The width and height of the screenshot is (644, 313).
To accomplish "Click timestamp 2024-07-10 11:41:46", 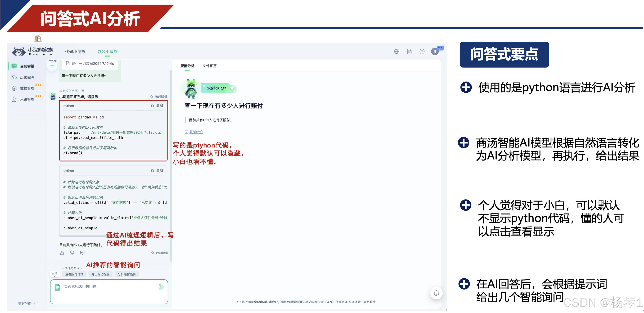I will (x=72, y=91).
